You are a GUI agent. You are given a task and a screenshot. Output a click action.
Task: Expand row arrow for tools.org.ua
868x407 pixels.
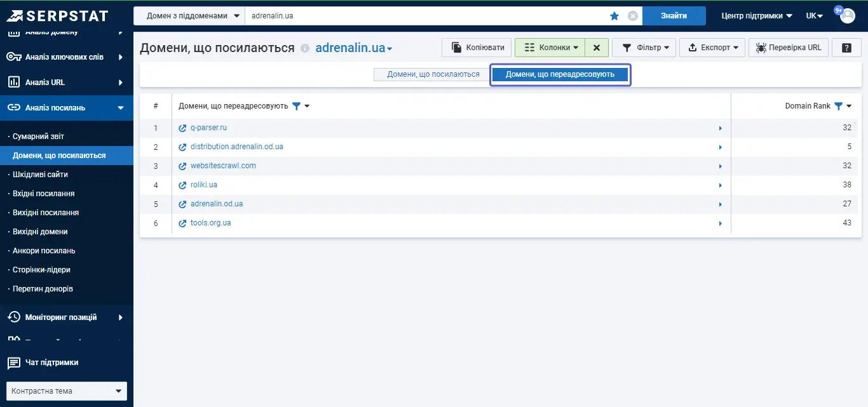720,224
